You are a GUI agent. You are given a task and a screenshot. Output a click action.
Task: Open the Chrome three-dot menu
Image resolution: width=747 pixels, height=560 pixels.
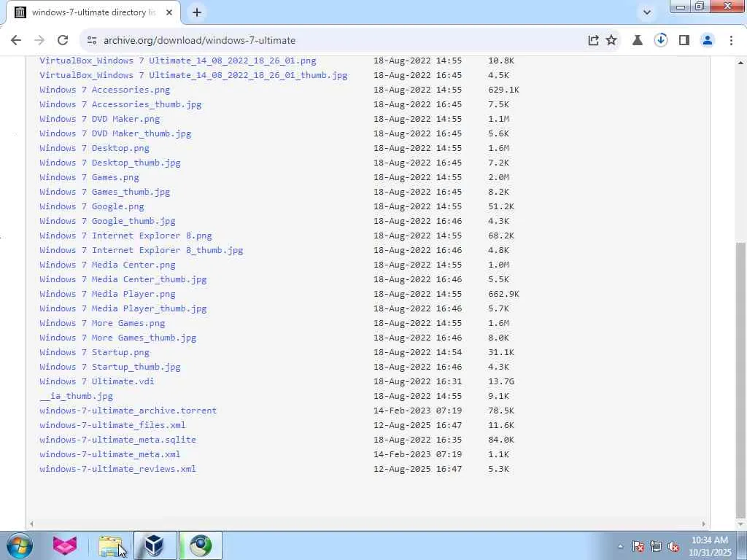click(x=731, y=41)
